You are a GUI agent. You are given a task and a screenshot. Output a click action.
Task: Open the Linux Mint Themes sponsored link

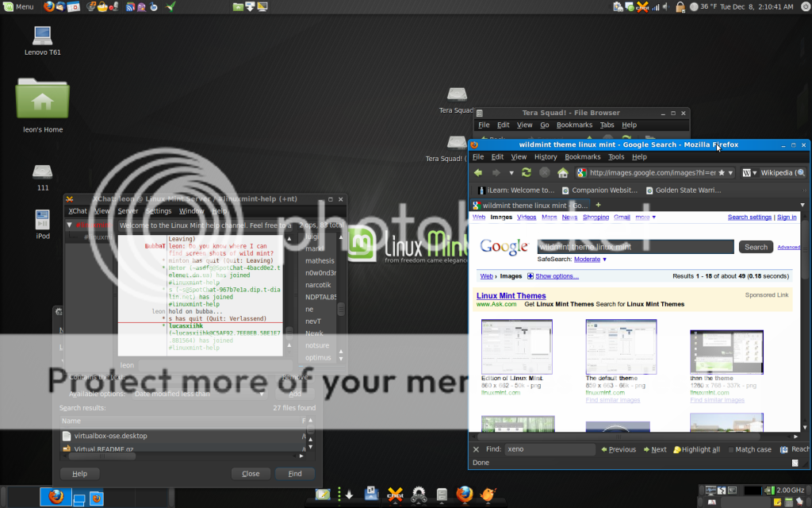(x=511, y=295)
